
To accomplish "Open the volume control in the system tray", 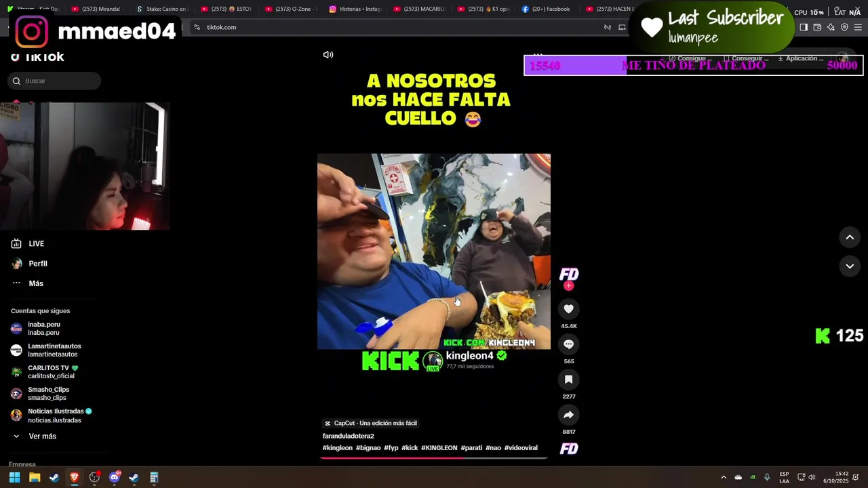I will [x=812, y=477].
